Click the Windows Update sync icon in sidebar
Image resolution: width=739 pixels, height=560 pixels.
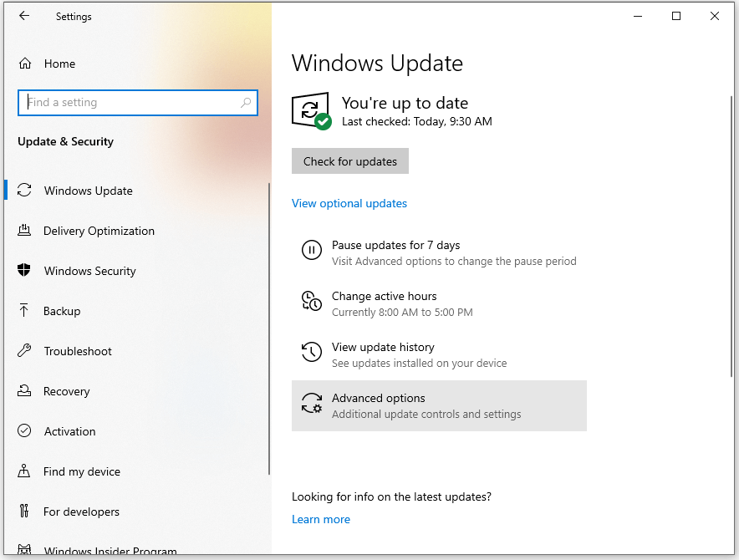click(x=24, y=190)
